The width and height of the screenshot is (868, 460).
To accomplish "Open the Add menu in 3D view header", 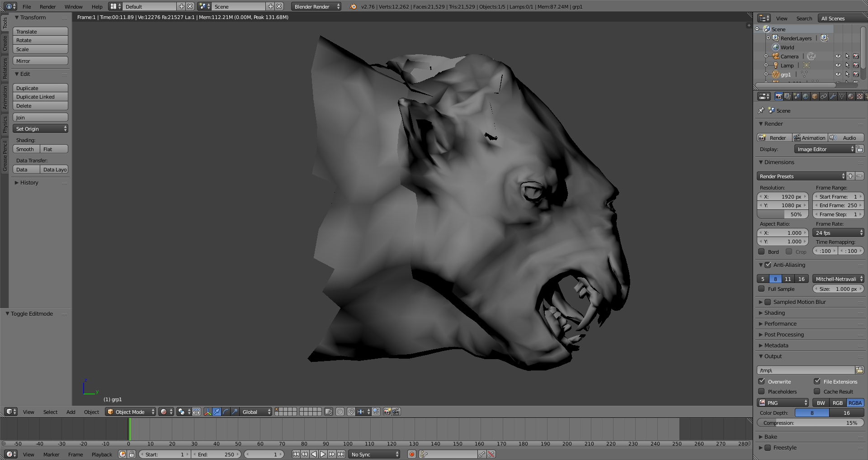I will (71, 412).
